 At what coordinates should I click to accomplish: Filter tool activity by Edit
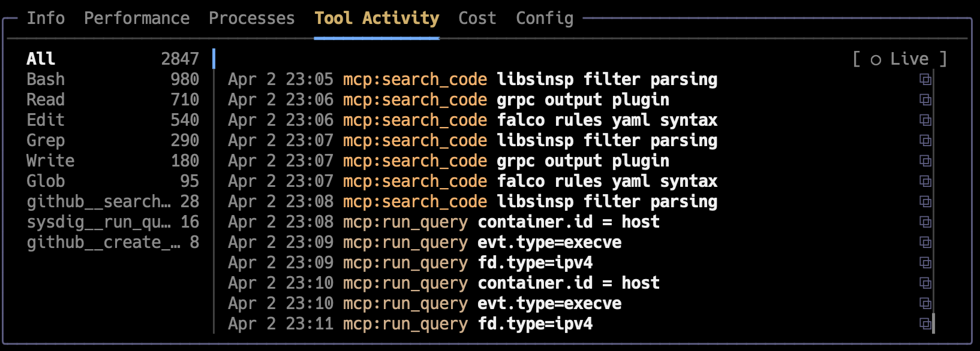113,120
